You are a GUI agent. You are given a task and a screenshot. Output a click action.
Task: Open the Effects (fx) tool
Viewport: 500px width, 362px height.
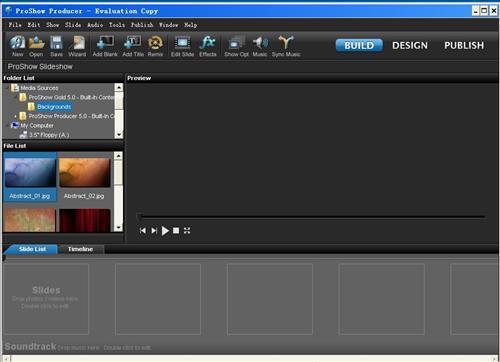(208, 46)
